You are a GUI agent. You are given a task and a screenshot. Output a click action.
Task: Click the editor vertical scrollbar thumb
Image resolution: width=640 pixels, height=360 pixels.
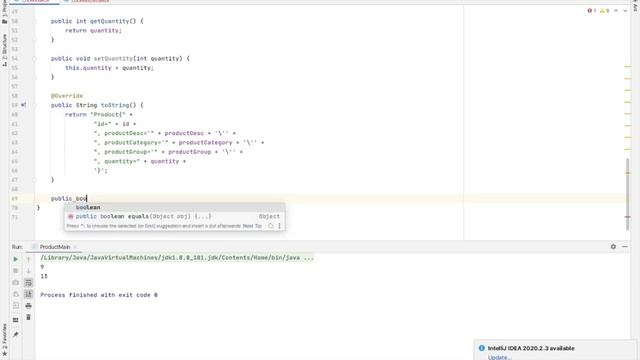627,194
